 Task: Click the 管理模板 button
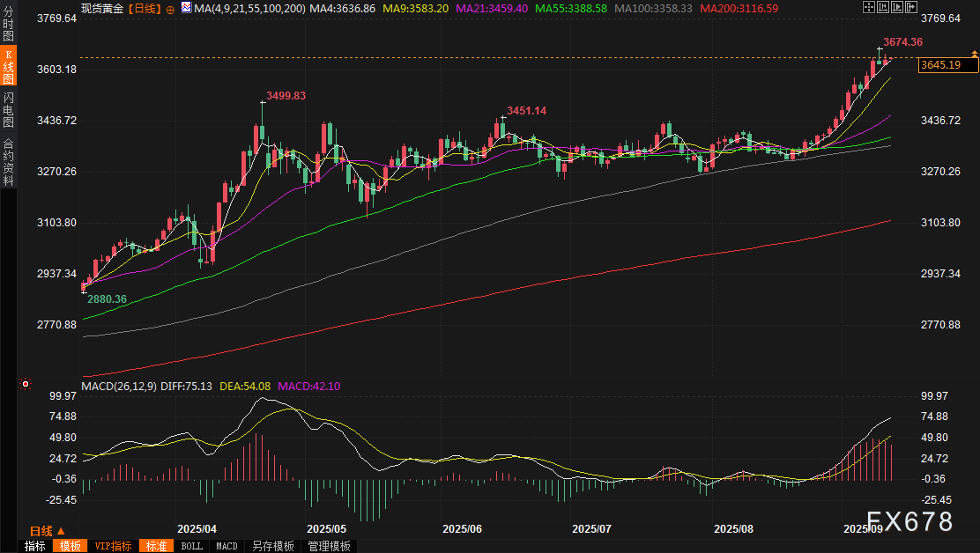point(328,546)
